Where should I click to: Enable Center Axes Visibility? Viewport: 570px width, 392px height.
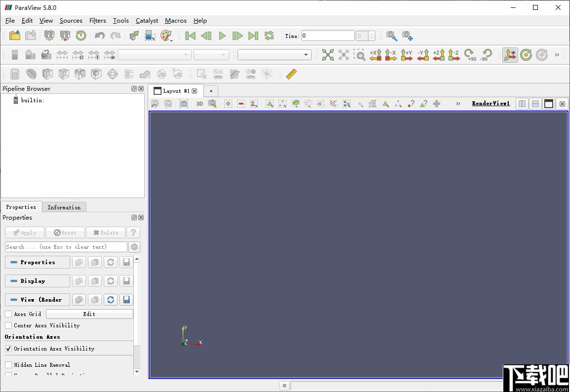(x=8, y=325)
